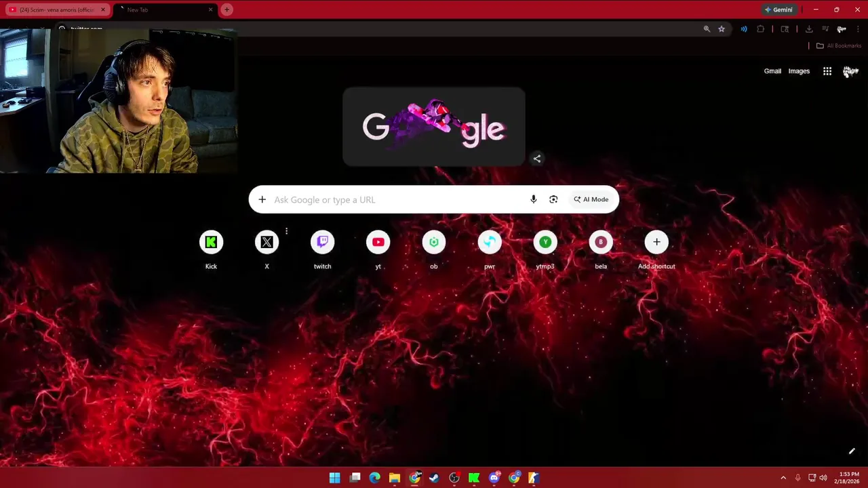Open AI Mode search
The width and height of the screenshot is (868, 488).
(591, 199)
